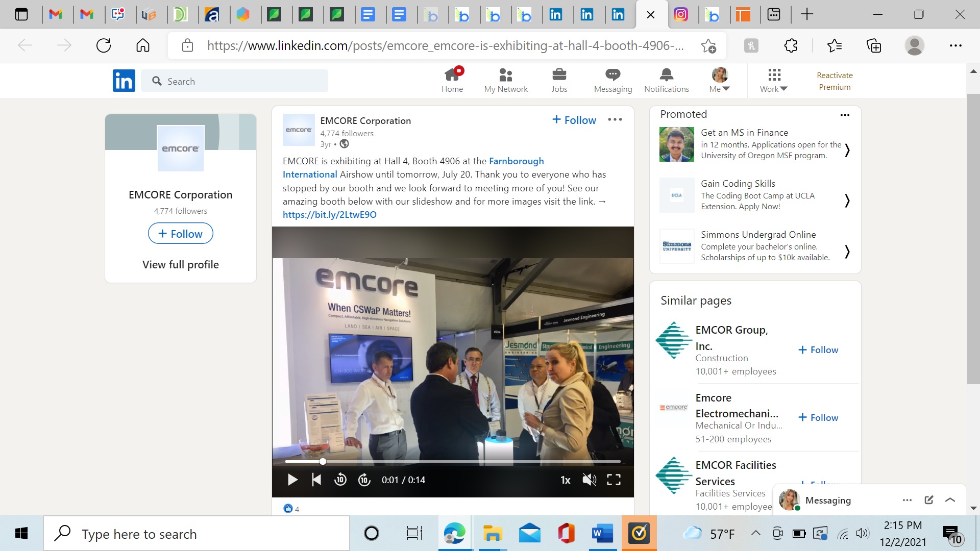This screenshot has width=980, height=551.
Task: Follow EMCOR Group, Inc.
Action: coord(818,350)
